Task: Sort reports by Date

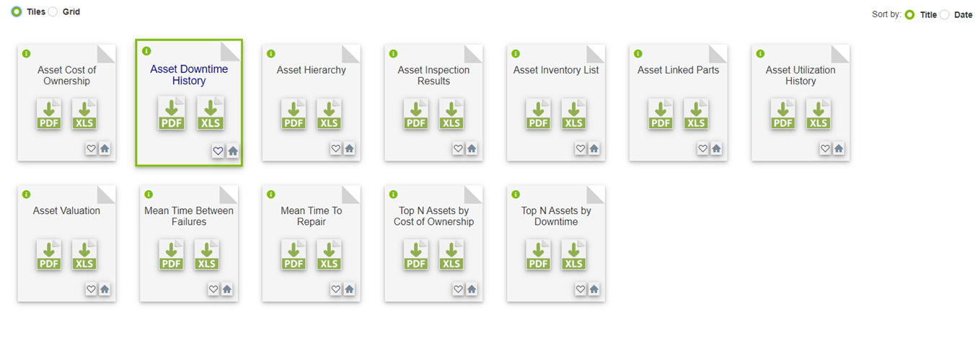Action: (x=945, y=14)
